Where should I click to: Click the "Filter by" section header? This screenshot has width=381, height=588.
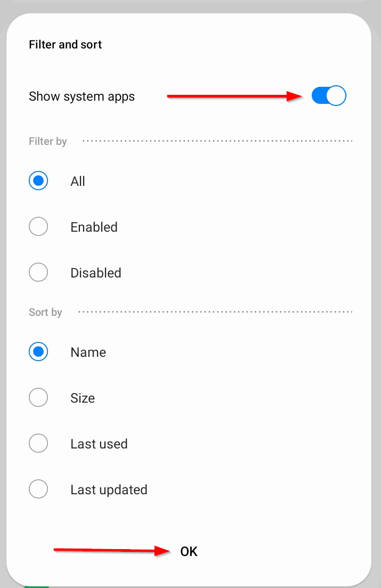tap(48, 142)
